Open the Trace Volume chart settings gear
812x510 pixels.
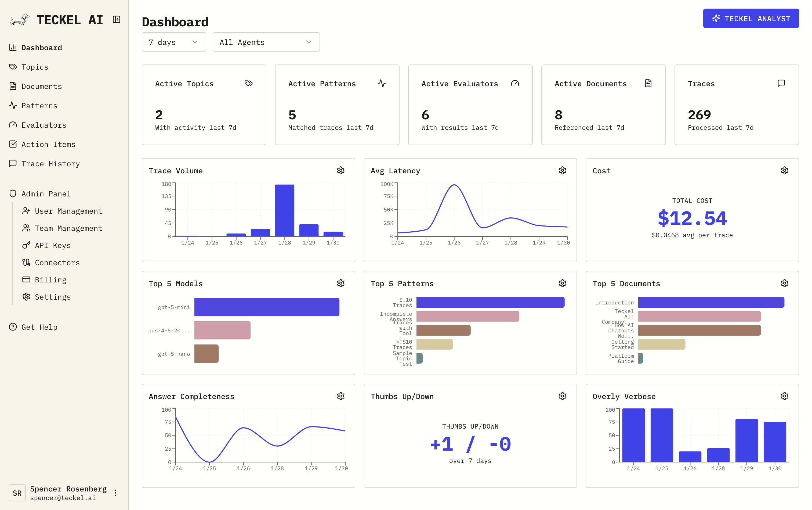341,170
